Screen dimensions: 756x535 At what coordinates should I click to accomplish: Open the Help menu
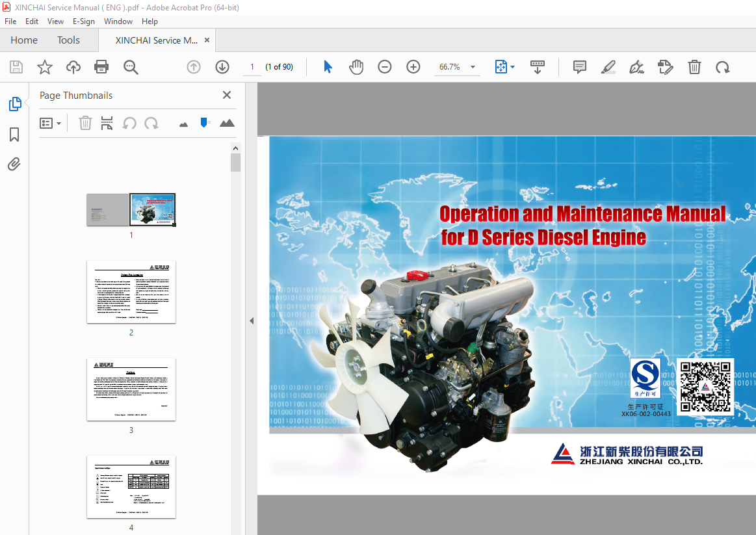click(x=150, y=21)
